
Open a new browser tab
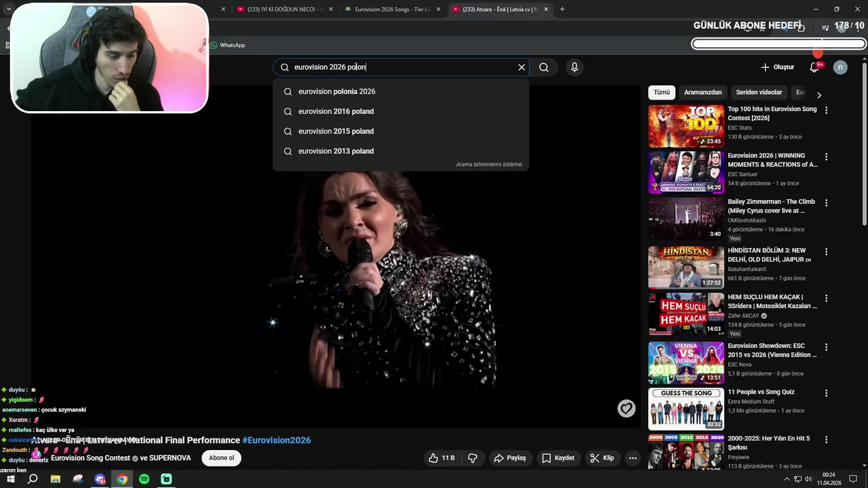point(562,9)
